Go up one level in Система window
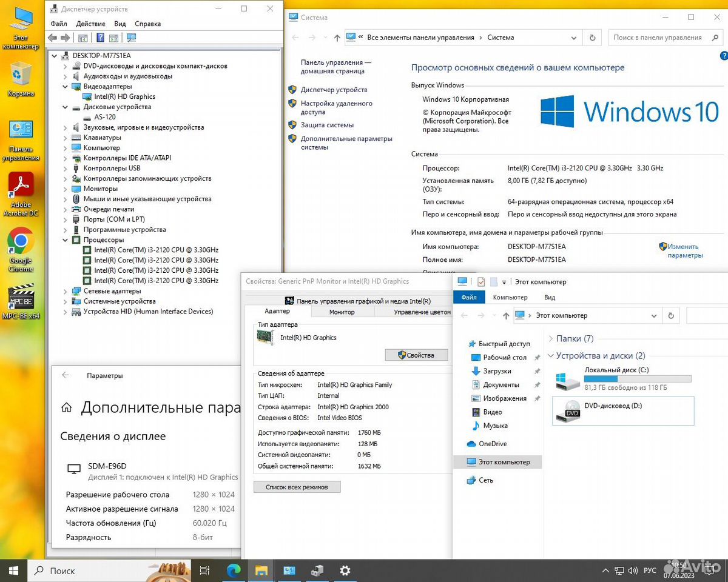 click(x=337, y=38)
